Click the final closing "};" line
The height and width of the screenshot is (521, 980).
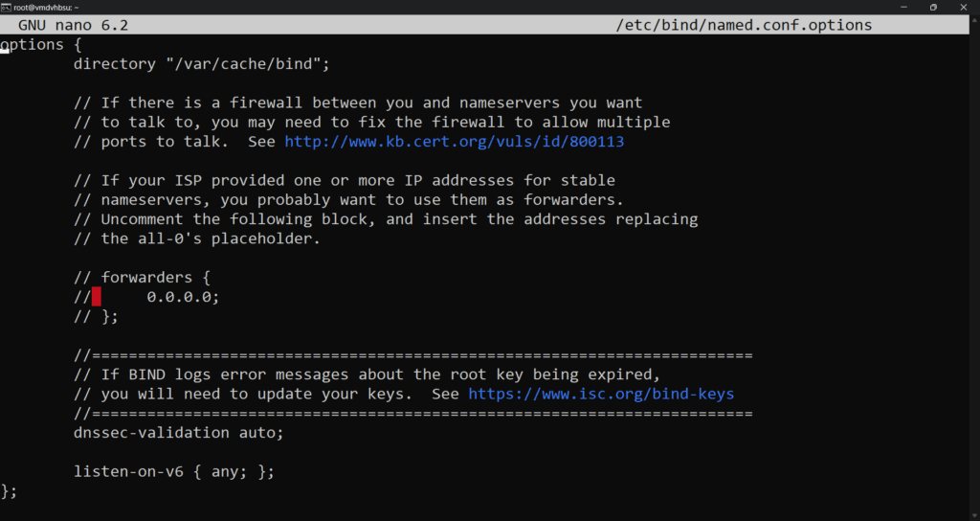point(10,491)
